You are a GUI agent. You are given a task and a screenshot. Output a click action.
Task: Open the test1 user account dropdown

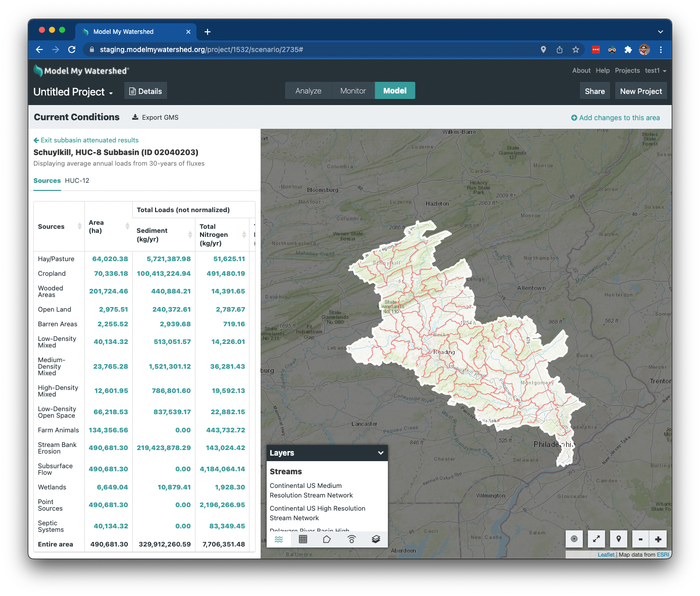(x=656, y=71)
